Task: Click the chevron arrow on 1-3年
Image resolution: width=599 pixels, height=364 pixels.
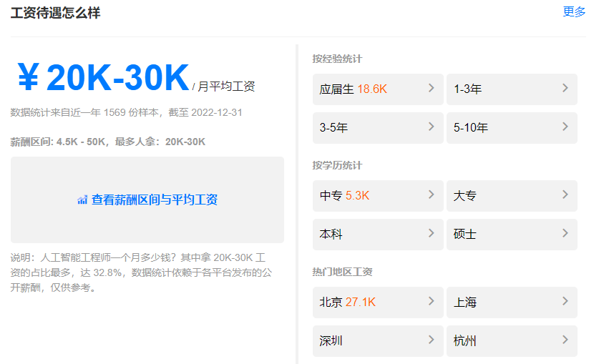Action: (x=565, y=88)
